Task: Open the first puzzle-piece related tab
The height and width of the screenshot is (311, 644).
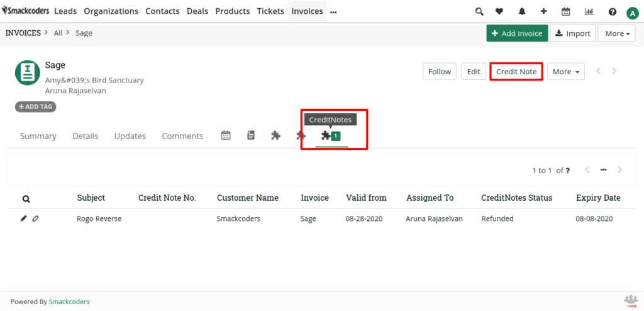Action: (x=275, y=135)
